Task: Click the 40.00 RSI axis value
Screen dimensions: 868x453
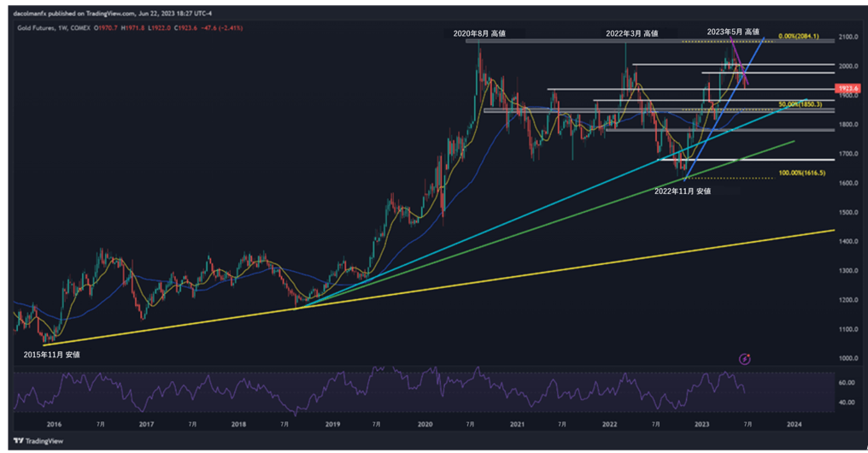Action: (x=847, y=403)
